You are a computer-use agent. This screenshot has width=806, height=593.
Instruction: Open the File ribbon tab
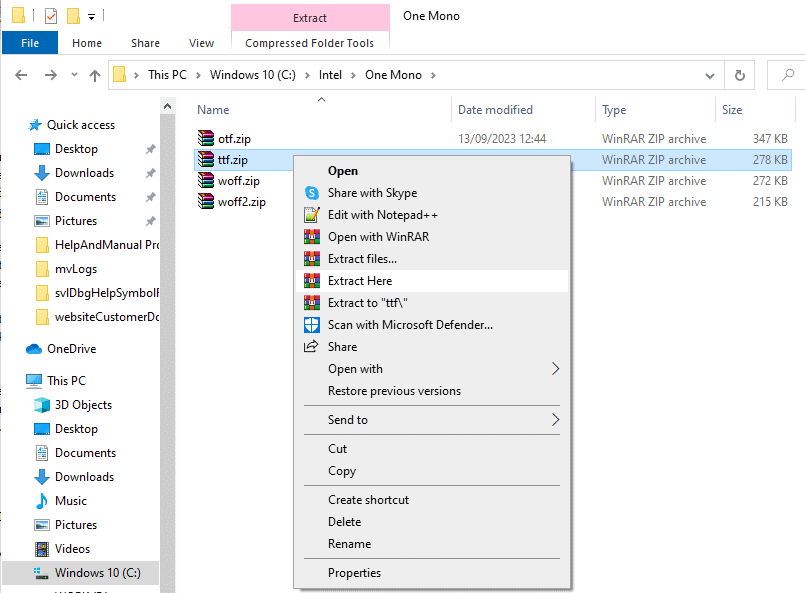coord(30,43)
